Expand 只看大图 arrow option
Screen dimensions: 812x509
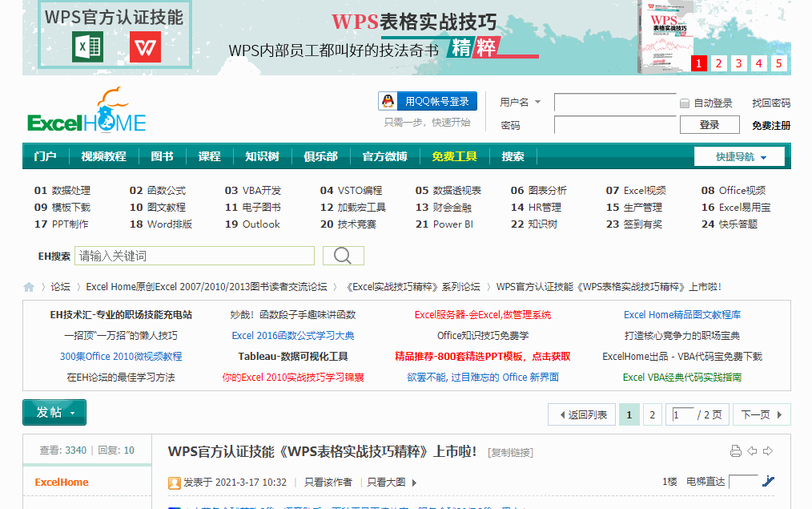click(414, 483)
